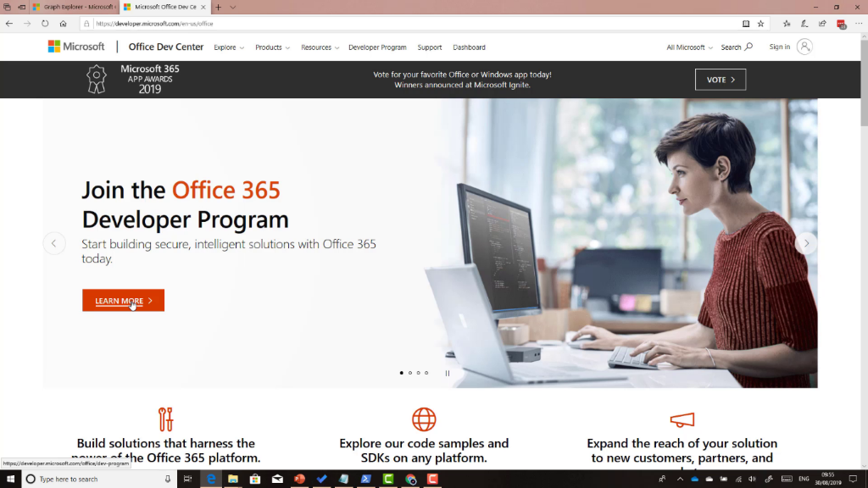Go to the browser home page icon

coord(63,24)
